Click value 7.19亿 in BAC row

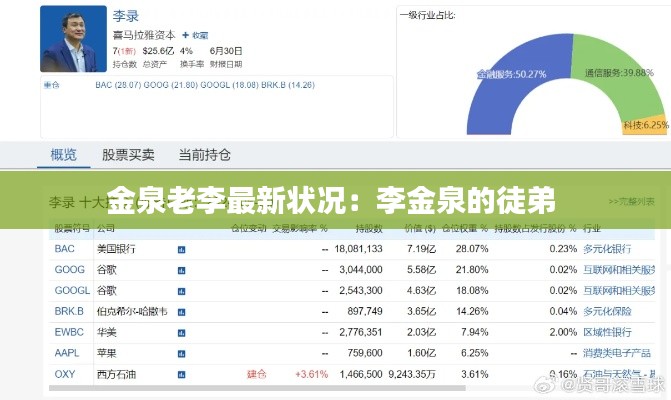[x=422, y=249]
